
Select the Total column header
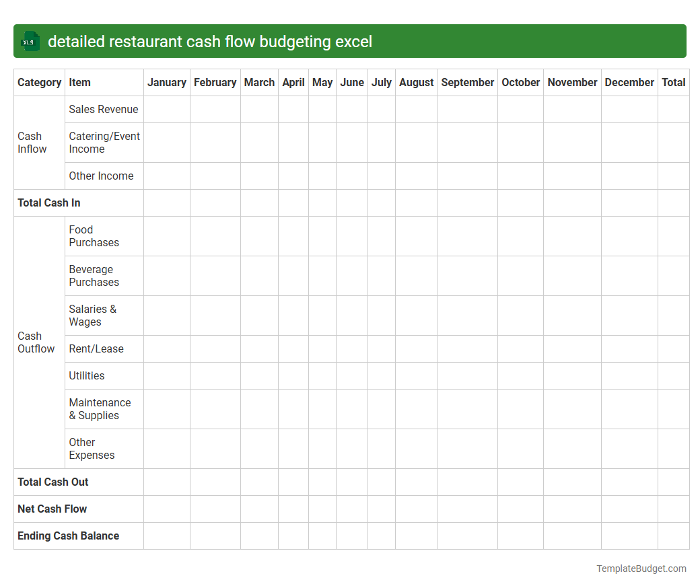point(673,82)
